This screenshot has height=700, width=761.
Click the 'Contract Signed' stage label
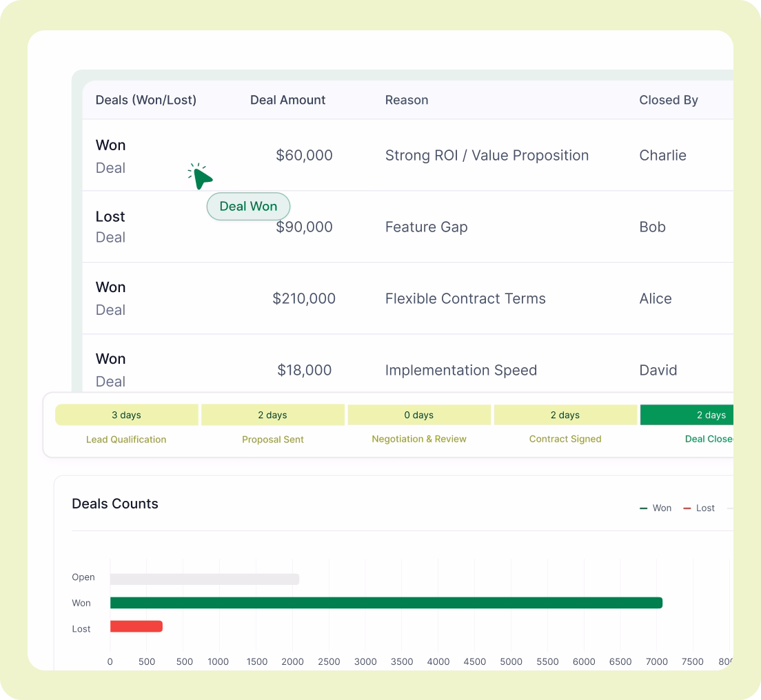[x=565, y=439]
